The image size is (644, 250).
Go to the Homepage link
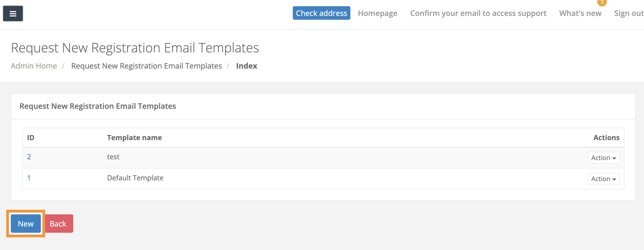377,13
